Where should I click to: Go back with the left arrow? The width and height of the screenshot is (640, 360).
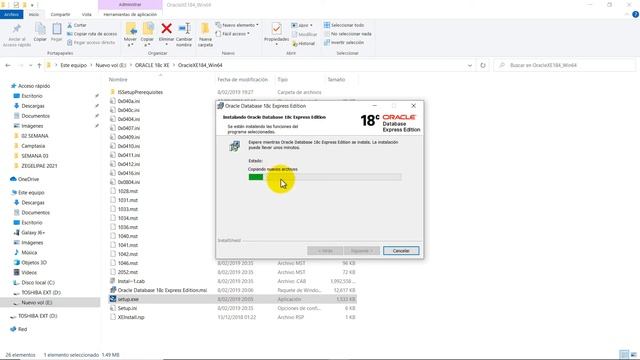[x=8, y=65]
